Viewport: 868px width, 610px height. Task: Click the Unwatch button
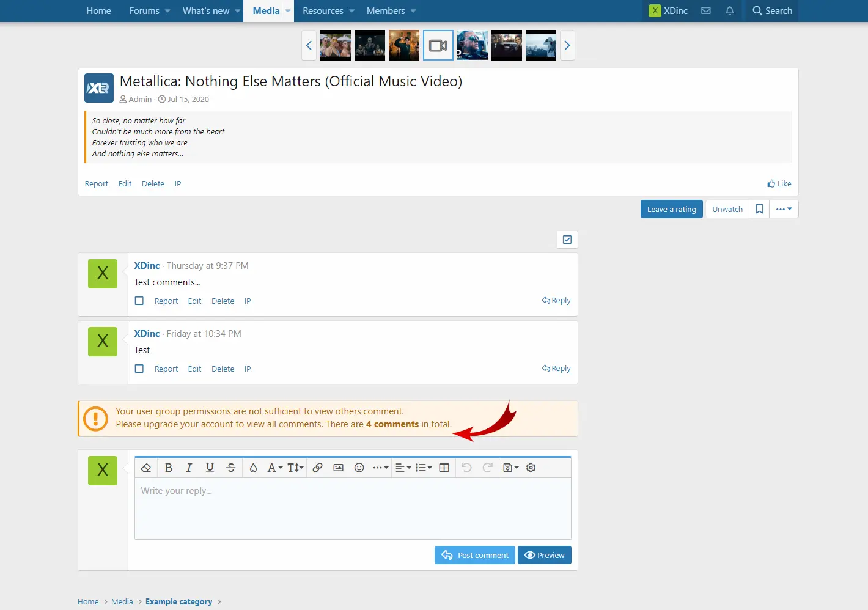pyautogui.click(x=727, y=209)
